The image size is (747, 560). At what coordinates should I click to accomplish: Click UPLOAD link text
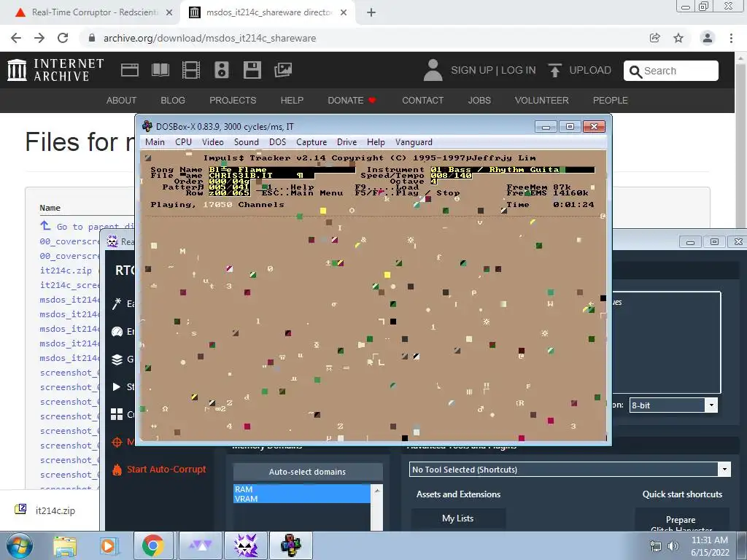590,70
